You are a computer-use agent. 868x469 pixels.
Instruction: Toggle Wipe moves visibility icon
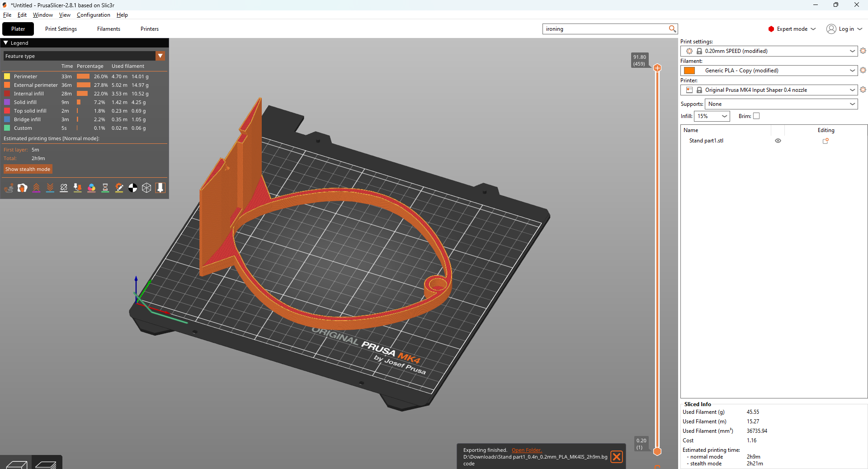click(x=22, y=188)
